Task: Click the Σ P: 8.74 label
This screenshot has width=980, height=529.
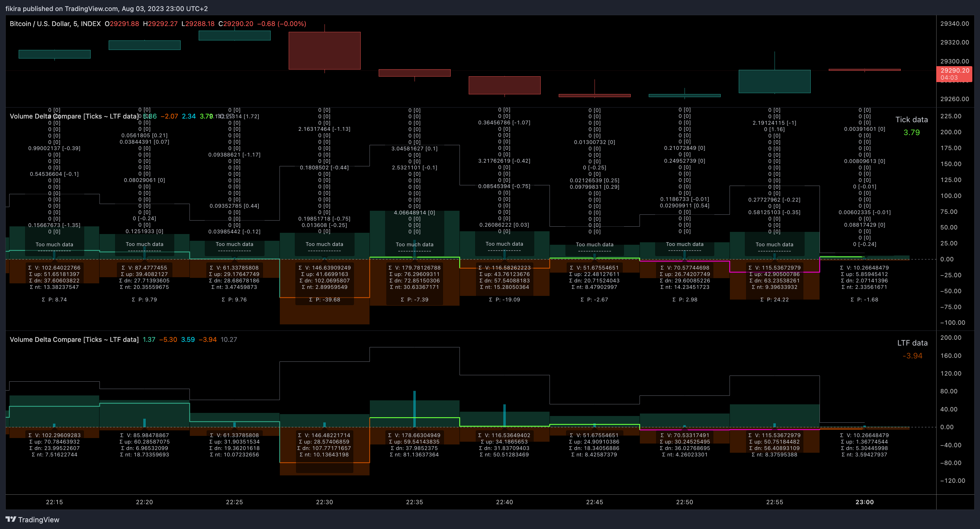Action: [54, 300]
